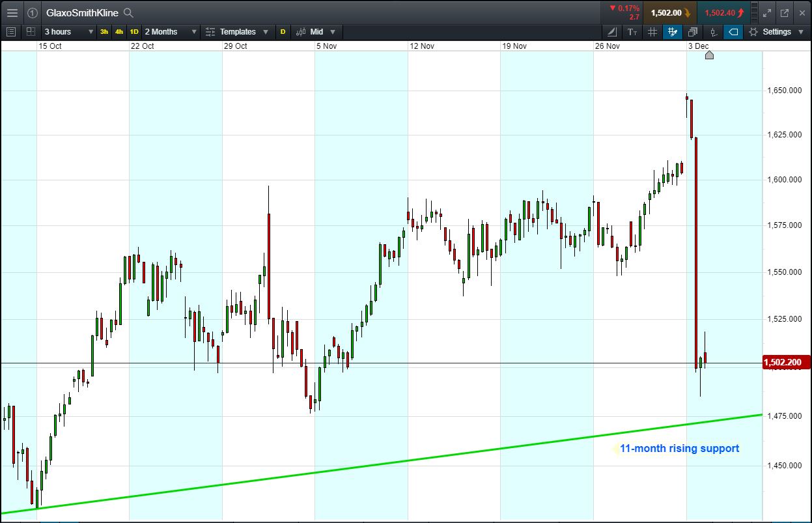Screen dimensions: 812x523
Task: Click the 5 Nov date label
Action: [x=327, y=46]
